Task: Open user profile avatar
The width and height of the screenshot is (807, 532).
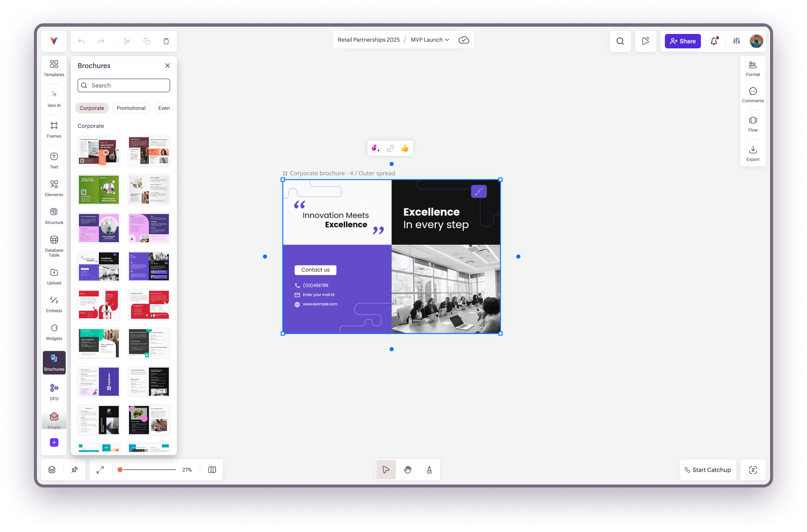Action: (756, 41)
